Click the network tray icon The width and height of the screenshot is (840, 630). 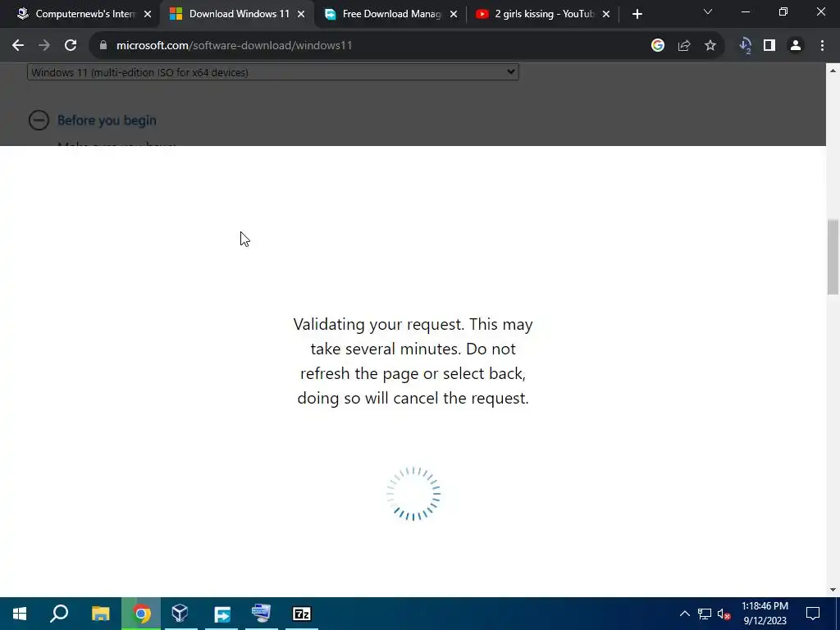click(704, 614)
